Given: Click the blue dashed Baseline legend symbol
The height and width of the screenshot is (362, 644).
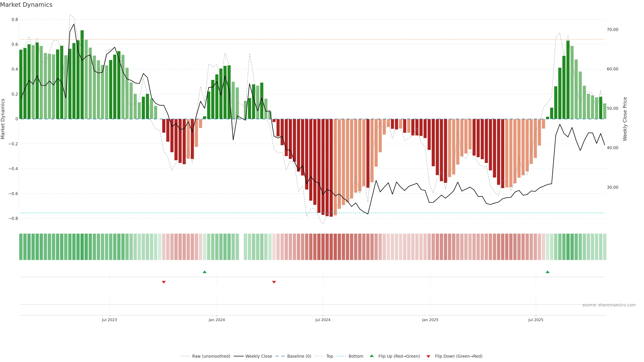Looking at the screenshot, I should point(280,356).
